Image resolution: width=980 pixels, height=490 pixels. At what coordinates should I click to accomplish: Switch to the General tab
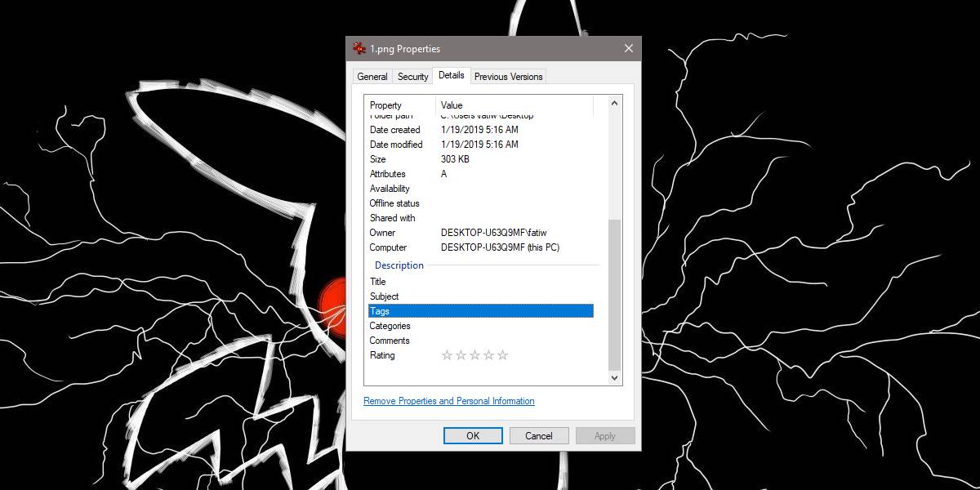372,76
